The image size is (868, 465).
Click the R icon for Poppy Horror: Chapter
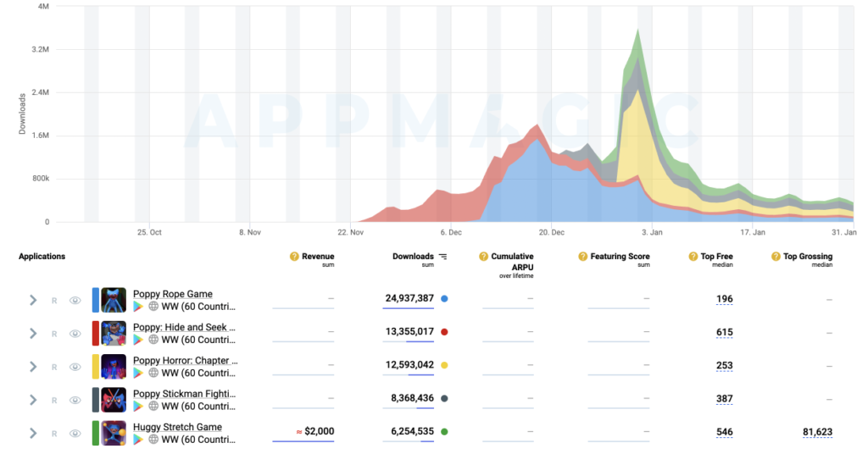pos(54,367)
